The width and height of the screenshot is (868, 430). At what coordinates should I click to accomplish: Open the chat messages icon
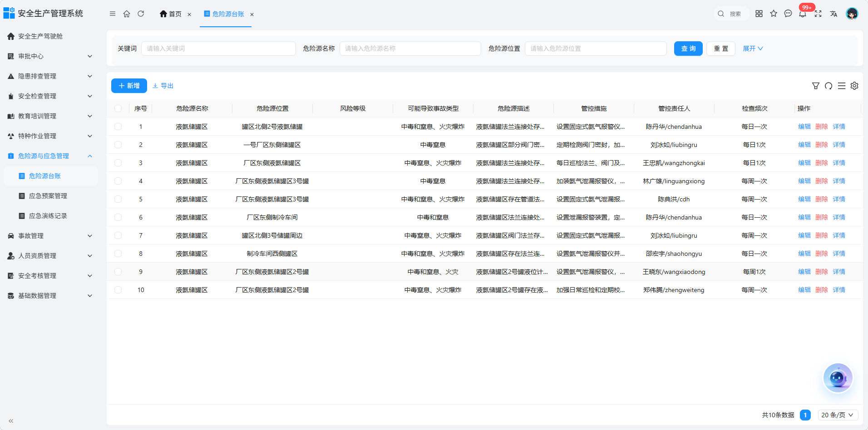[788, 14]
